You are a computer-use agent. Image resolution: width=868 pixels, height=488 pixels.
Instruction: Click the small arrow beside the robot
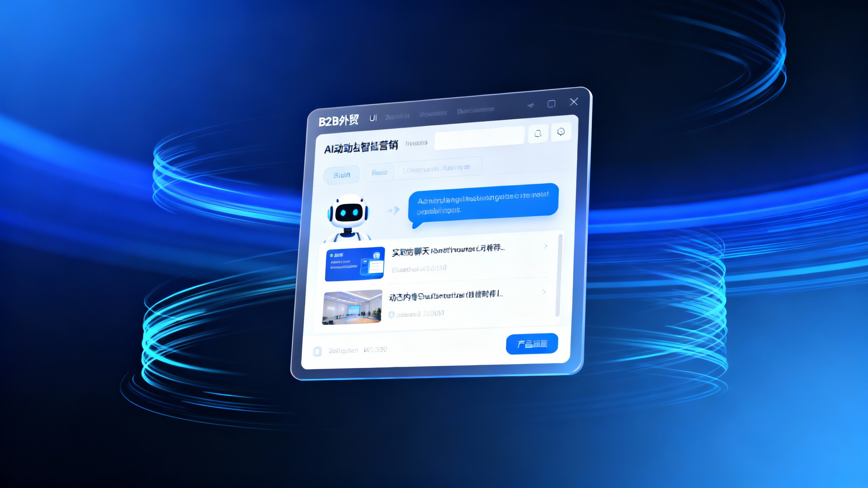click(394, 211)
